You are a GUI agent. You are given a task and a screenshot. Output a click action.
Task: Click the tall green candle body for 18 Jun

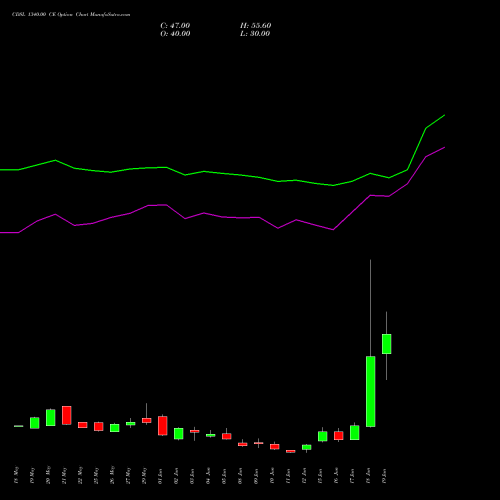coord(371,391)
